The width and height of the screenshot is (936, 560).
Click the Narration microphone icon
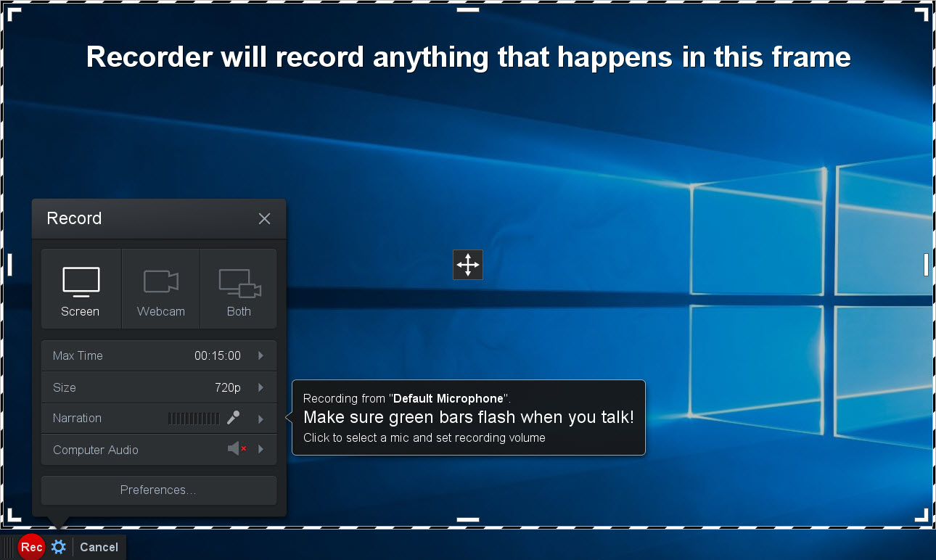(x=233, y=418)
